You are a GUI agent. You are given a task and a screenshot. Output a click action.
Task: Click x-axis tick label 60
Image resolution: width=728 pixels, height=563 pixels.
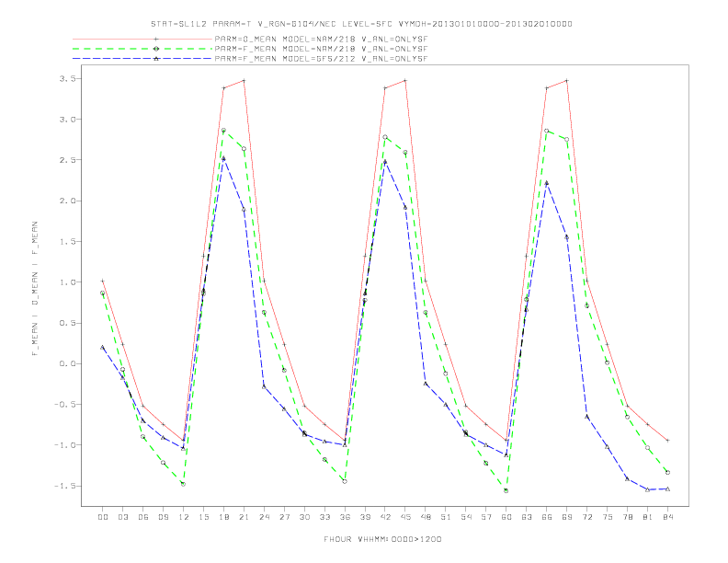point(506,517)
